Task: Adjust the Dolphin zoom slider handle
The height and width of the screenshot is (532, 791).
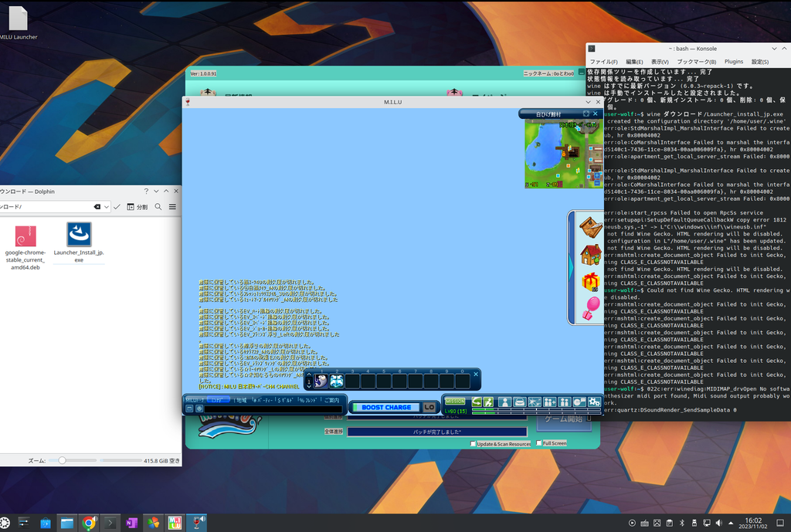Action: [x=62, y=460]
